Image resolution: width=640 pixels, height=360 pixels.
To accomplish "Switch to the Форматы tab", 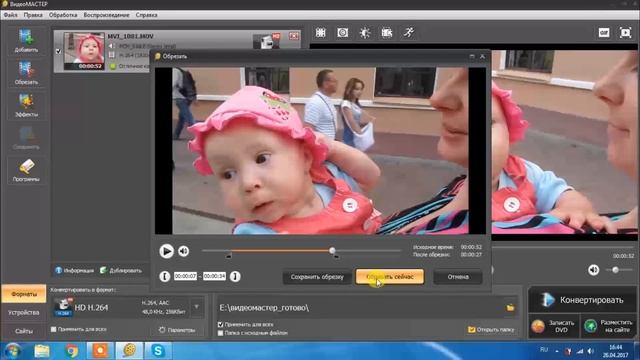I will pyautogui.click(x=24, y=294).
